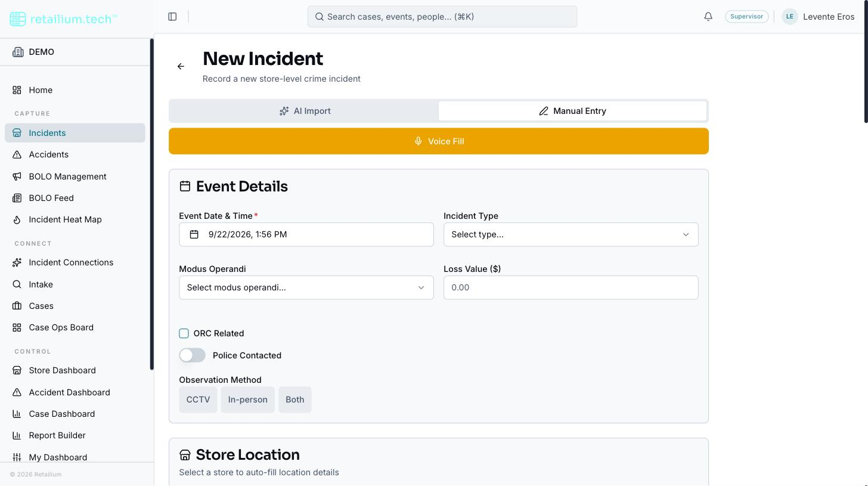Click the Accident Dashboard triangle icon
Image resolution: width=868 pixels, height=486 pixels.
tap(17, 392)
